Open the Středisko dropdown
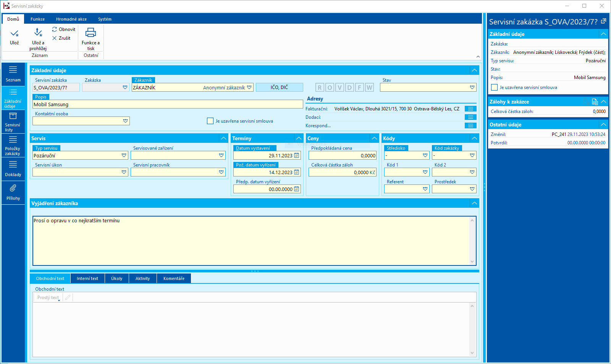 click(425, 155)
